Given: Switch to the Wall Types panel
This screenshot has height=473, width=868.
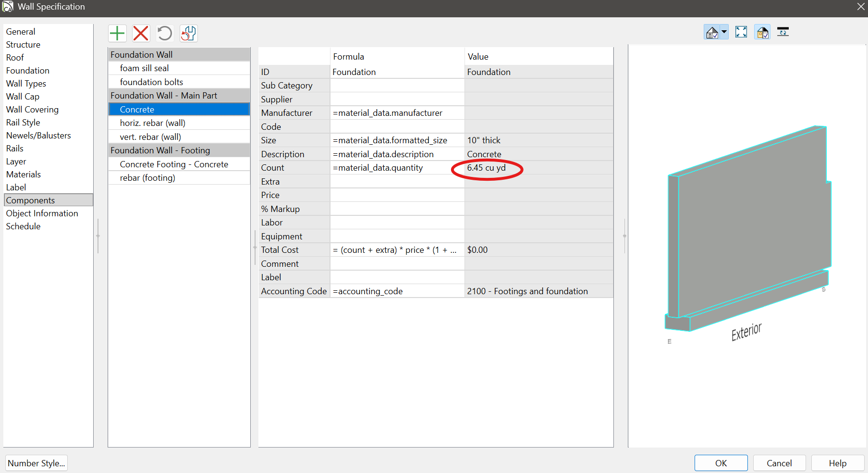Looking at the screenshot, I should click(x=26, y=84).
